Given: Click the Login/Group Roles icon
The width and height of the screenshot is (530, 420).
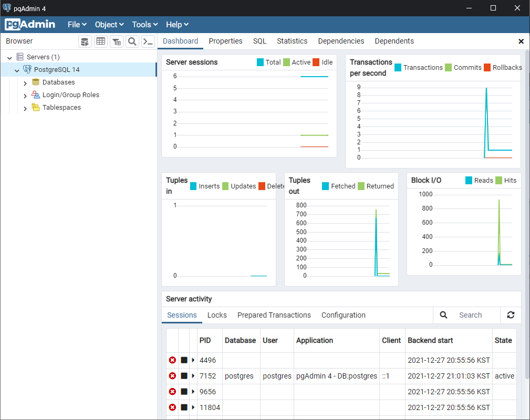Looking at the screenshot, I should point(36,94).
